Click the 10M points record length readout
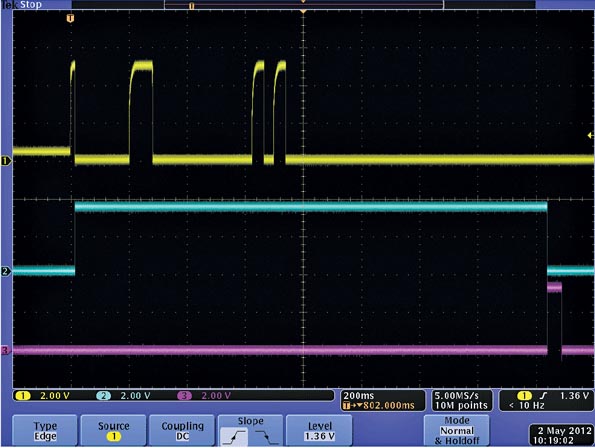Viewport: 595px width, 448px height. (x=461, y=406)
